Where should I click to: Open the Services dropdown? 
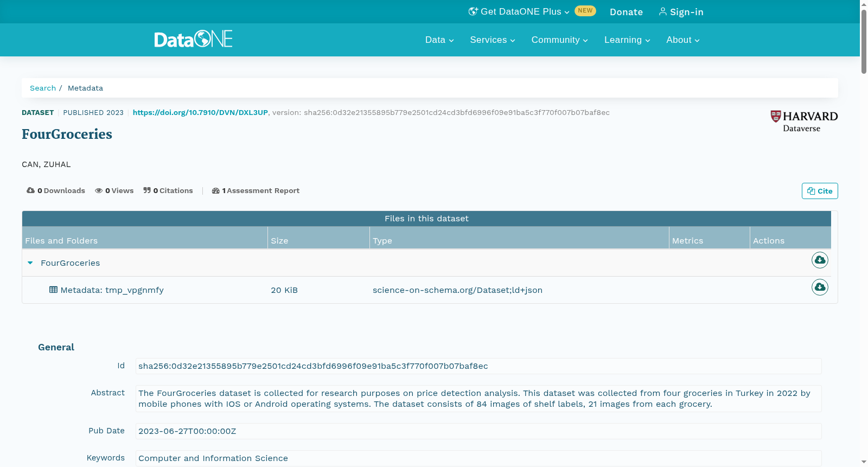[x=493, y=40]
